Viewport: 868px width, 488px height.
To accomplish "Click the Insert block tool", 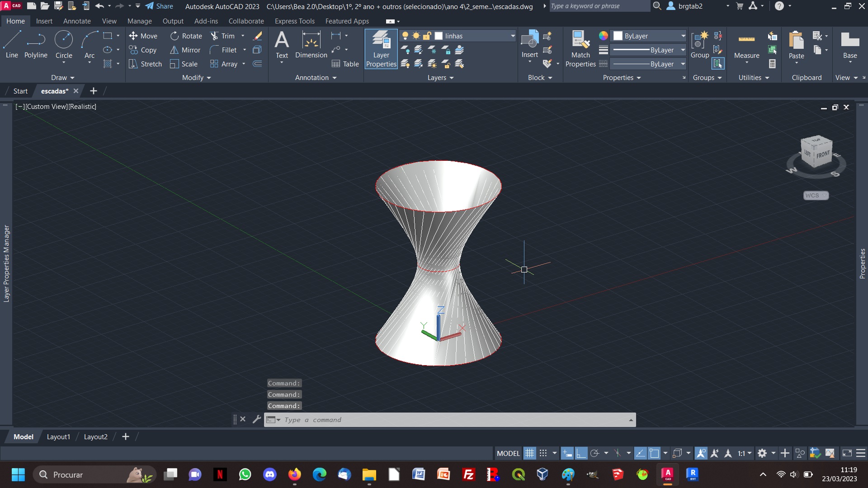I will (530, 44).
